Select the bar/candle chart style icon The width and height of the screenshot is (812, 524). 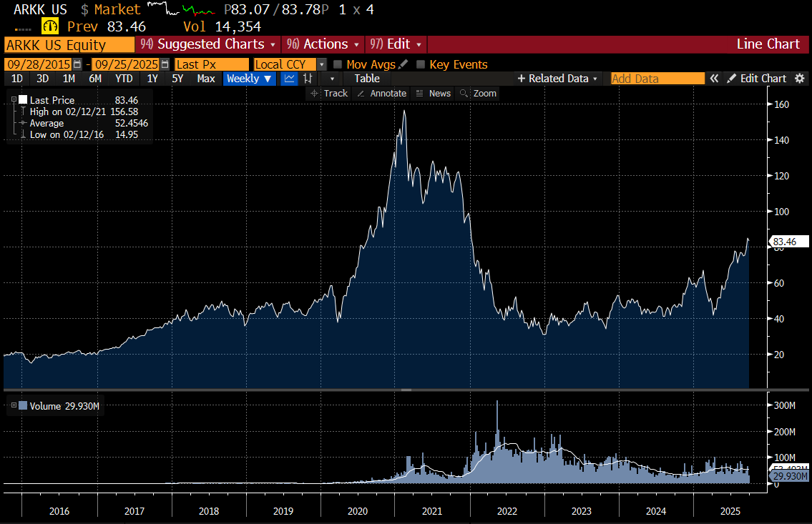point(308,79)
